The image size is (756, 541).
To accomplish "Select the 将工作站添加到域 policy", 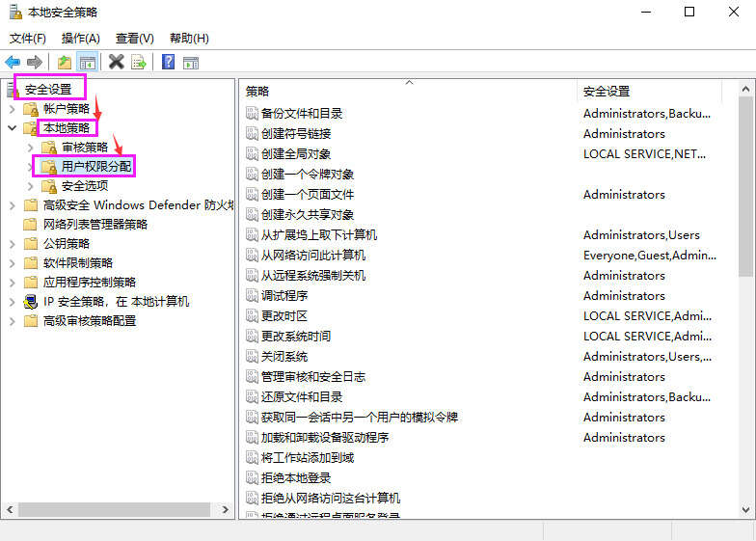I will tap(308, 457).
